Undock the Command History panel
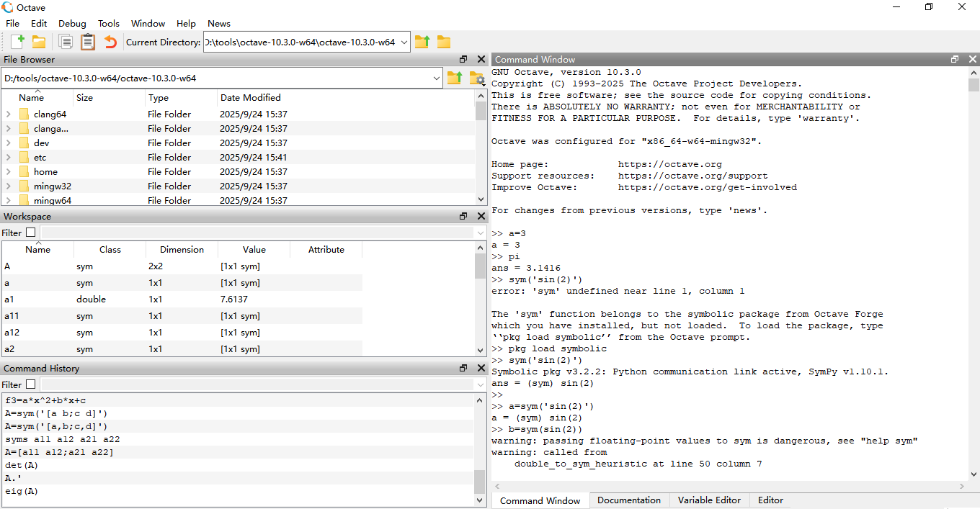 (463, 368)
